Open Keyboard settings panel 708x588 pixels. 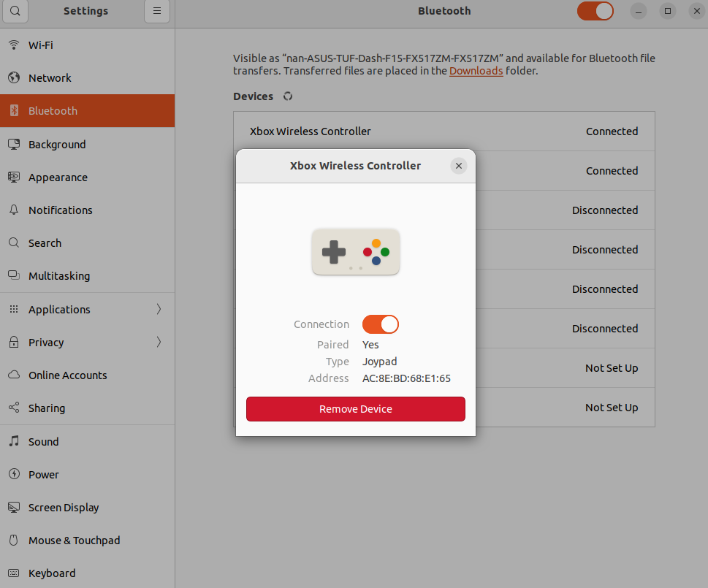(x=87, y=573)
